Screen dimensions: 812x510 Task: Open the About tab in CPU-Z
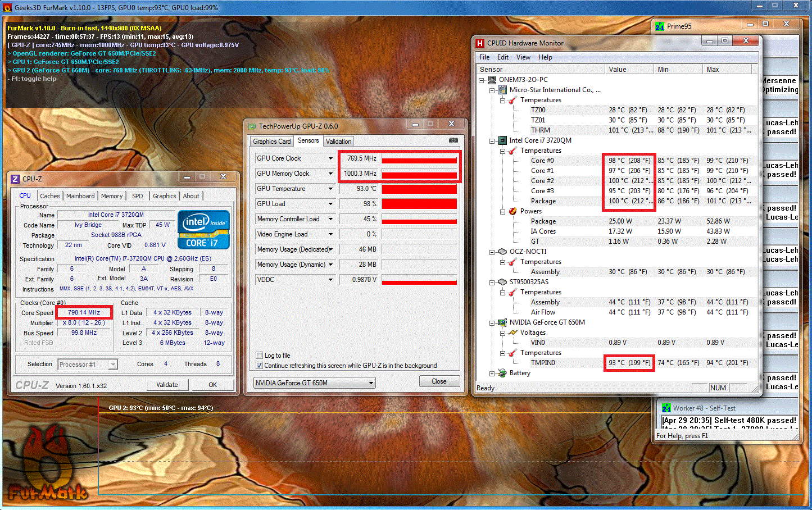pyautogui.click(x=191, y=196)
